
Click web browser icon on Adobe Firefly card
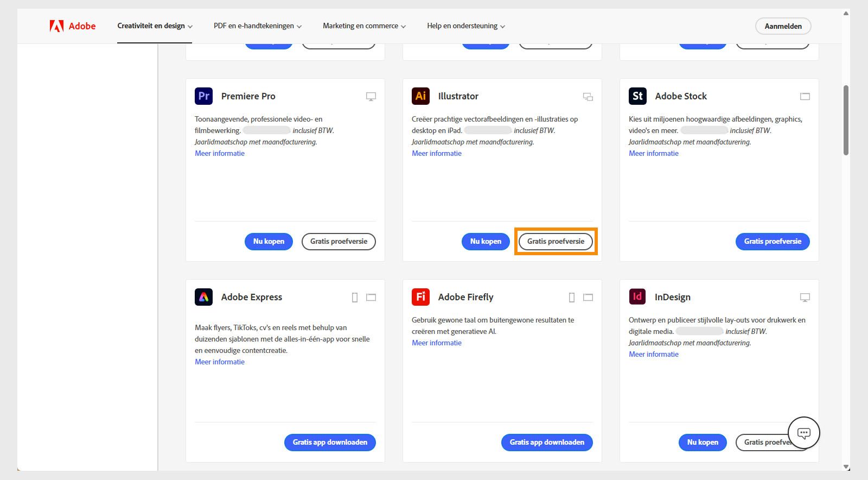coord(588,298)
